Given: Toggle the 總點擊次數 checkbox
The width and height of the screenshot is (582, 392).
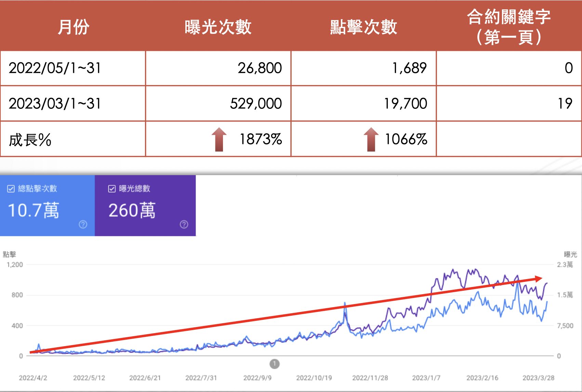Looking at the screenshot, I should pos(11,189).
